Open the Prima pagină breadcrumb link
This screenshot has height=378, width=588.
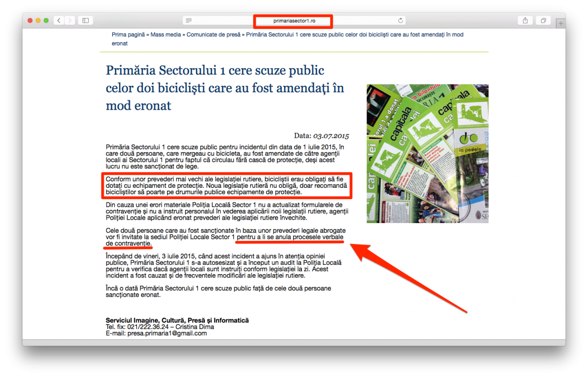coord(128,35)
